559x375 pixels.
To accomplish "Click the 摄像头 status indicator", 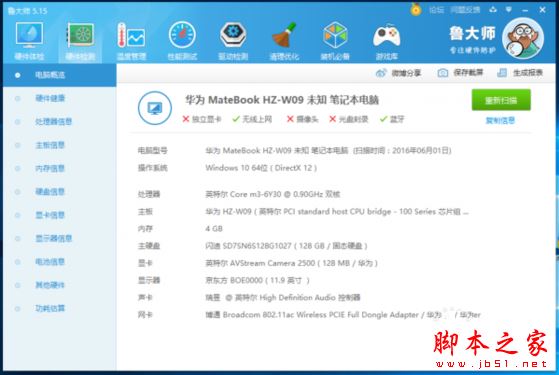I will [302, 119].
